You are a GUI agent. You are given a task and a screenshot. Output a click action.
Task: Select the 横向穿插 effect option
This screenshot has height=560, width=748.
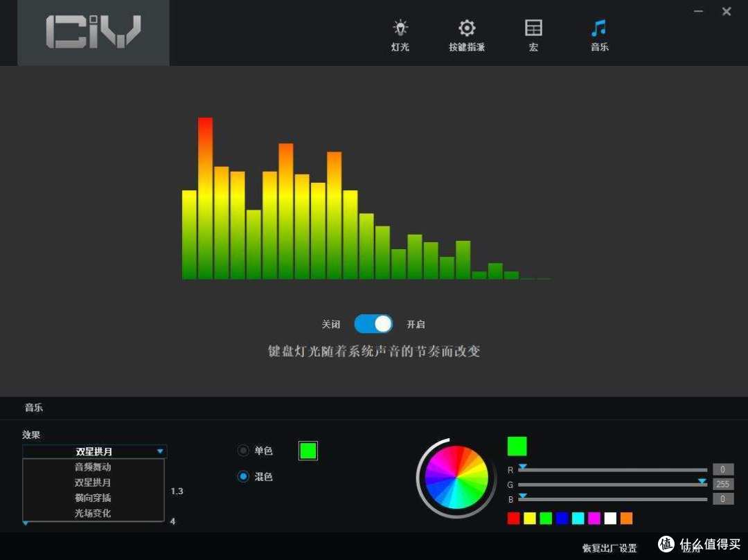click(93, 498)
